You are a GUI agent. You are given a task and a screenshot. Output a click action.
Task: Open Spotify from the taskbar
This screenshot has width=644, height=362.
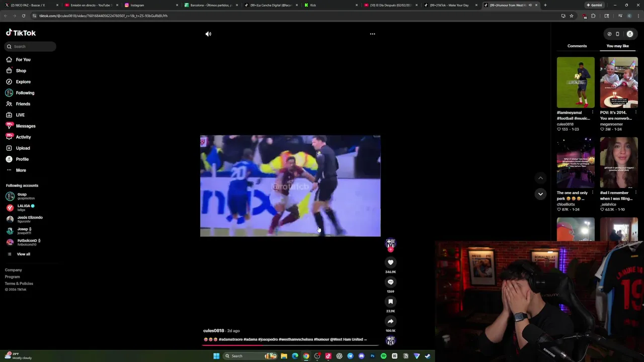[383, 356]
